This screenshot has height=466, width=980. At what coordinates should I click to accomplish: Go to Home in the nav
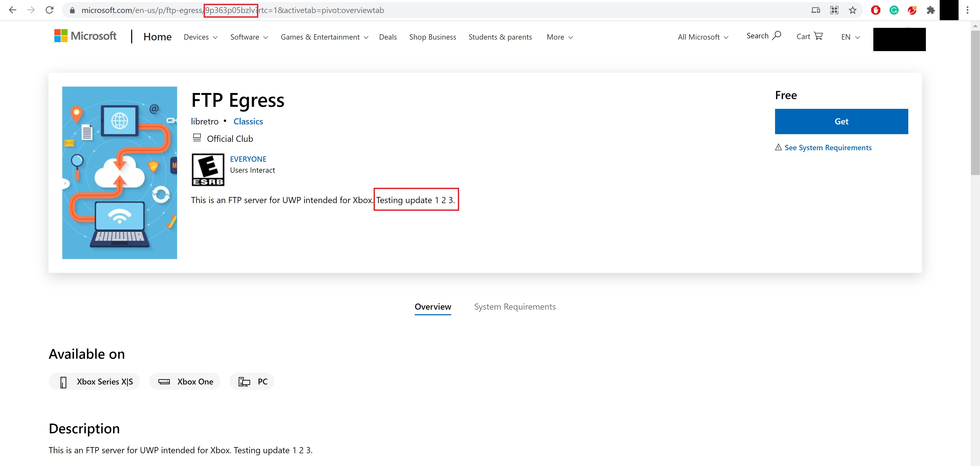click(x=157, y=37)
